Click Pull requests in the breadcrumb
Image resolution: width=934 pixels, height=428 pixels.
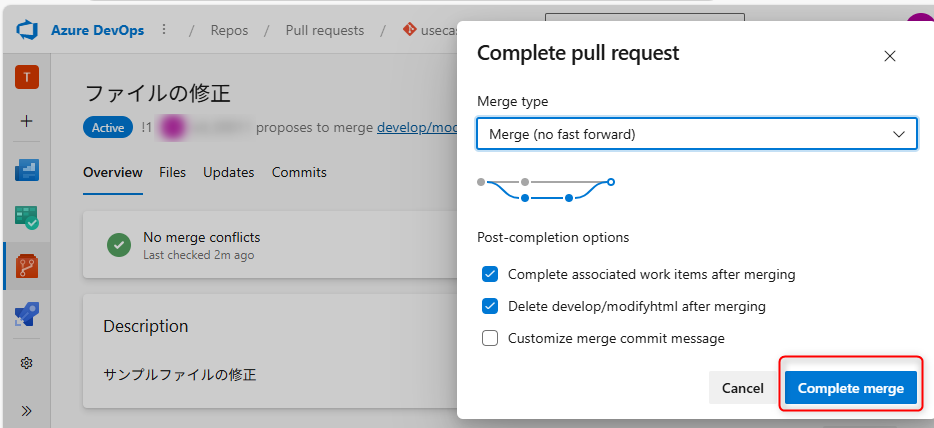click(x=325, y=30)
